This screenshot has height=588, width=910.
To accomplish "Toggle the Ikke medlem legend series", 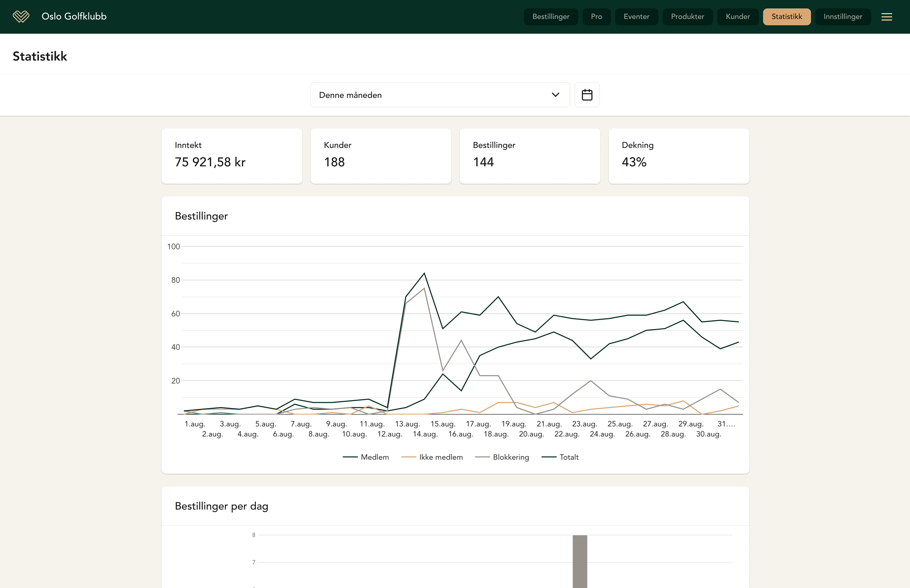I will click(432, 457).
